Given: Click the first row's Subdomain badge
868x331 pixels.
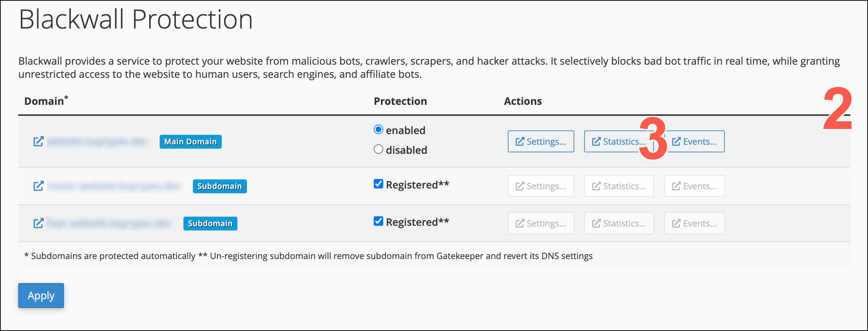Looking at the screenshot, I should click(x=220, y=186).
